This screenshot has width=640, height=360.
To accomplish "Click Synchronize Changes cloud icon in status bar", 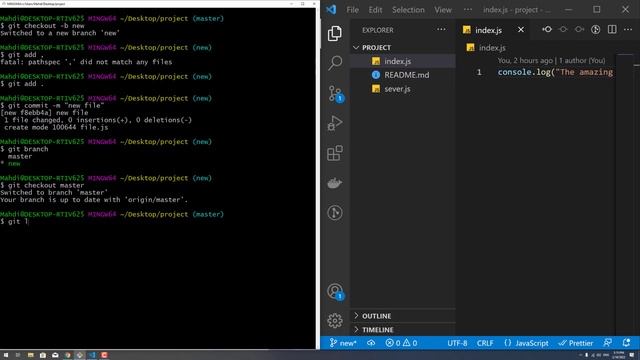I will click(371, 343).
